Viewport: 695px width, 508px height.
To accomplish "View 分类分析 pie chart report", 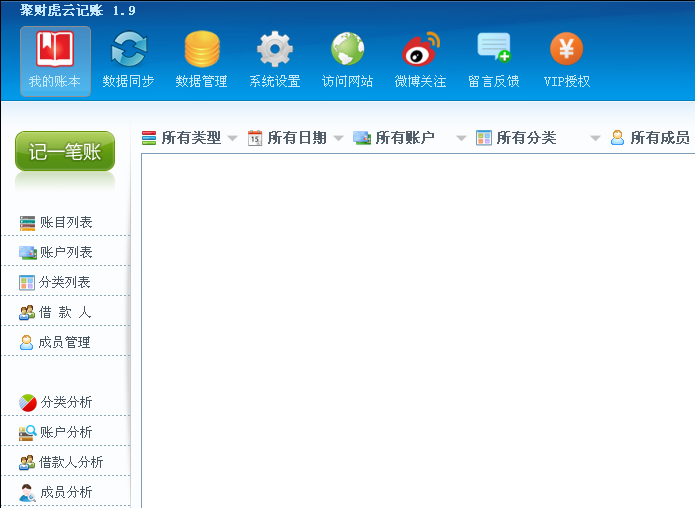I will click(65, 402).
